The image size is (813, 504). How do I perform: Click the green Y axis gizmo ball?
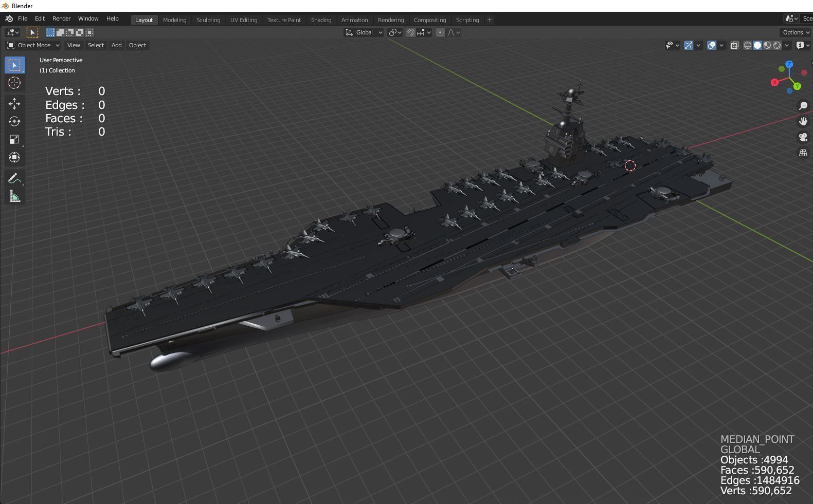[797, 86]
